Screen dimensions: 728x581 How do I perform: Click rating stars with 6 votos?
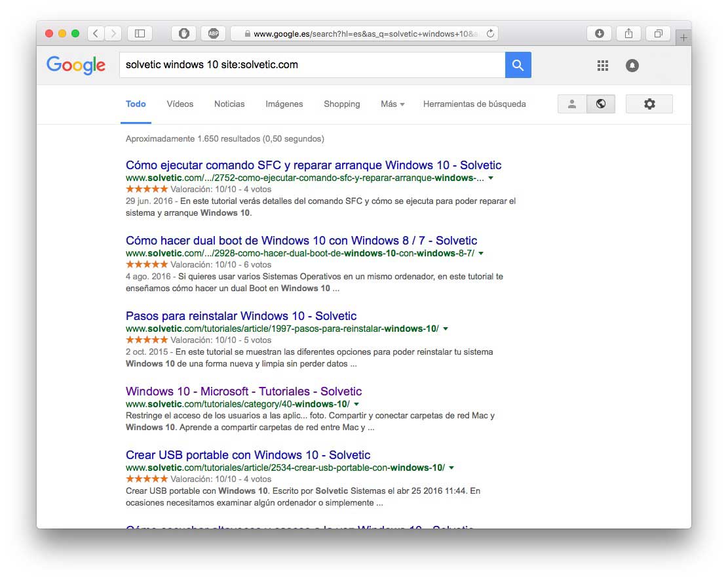tap(147, 264)
